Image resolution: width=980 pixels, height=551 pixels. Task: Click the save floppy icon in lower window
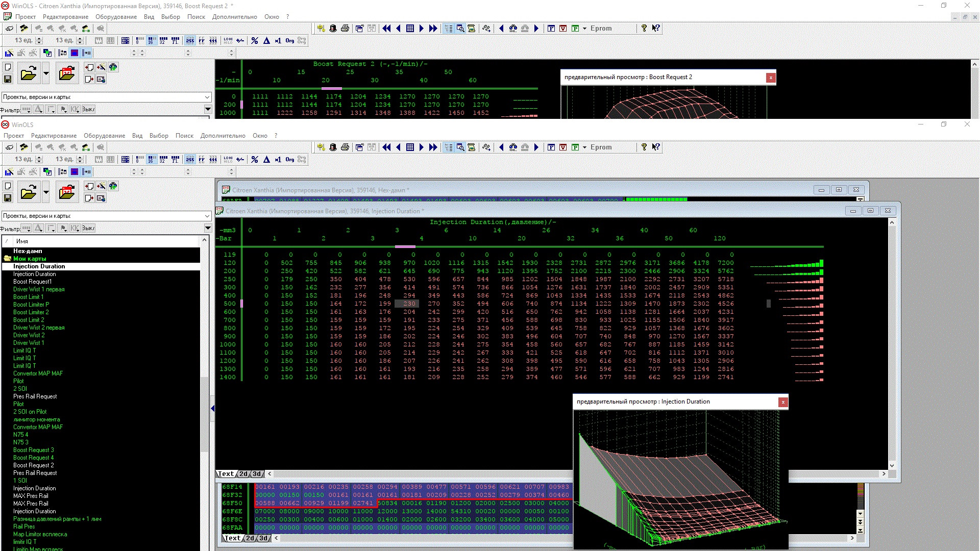pos(8,198)
